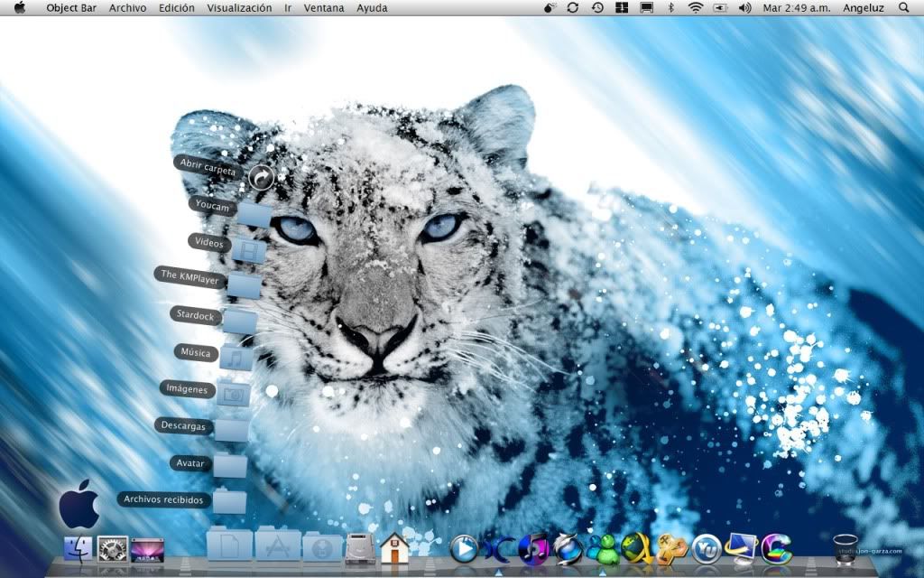
Task: Open the Home house icon in dock
Action: pyautogui.click(x=395, y=548)
